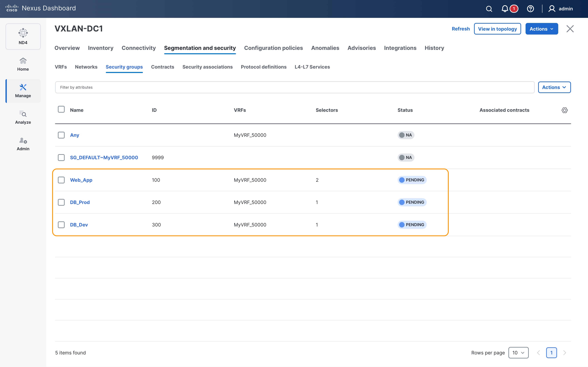Viewport: 588px width, 367px height.
Task: Switch to the VRFs sub-tab
Action: [x=61, y=67]
